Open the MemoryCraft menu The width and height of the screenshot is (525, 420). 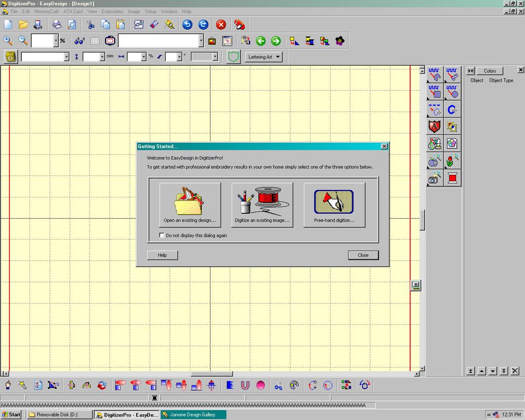coord(46,11)
